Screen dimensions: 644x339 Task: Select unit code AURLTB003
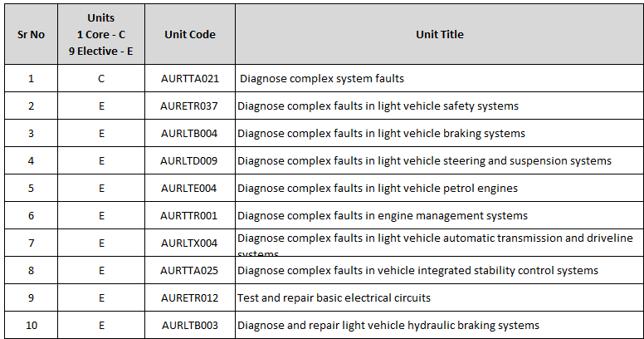[189, 326]
